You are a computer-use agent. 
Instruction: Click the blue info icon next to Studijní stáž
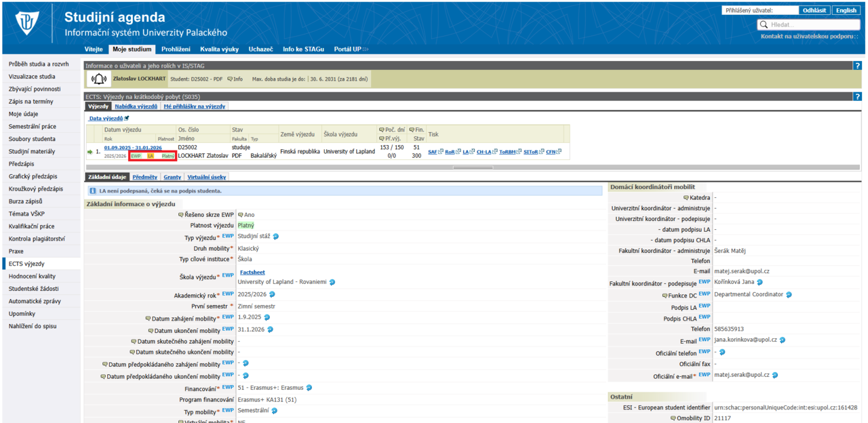point(276,237)
